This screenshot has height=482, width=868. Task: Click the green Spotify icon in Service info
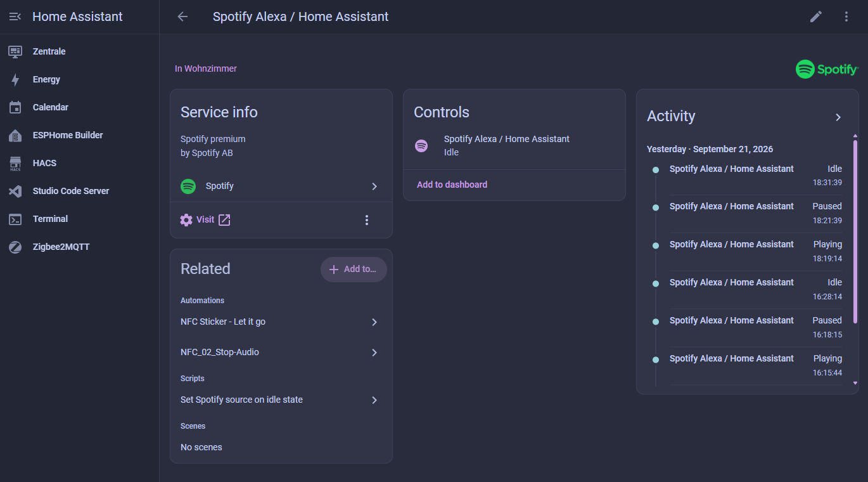click(188, 186)
